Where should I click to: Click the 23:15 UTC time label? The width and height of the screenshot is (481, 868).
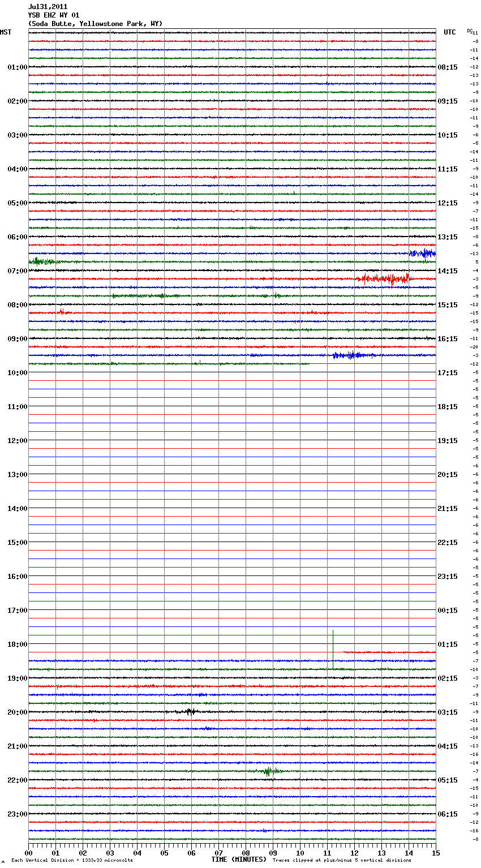pyautogui.click(x=448, y=577)
